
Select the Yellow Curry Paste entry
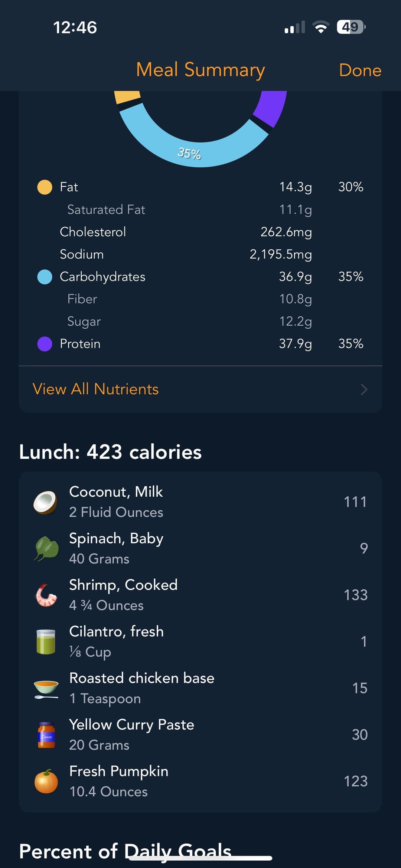click(x=200, y=735)
